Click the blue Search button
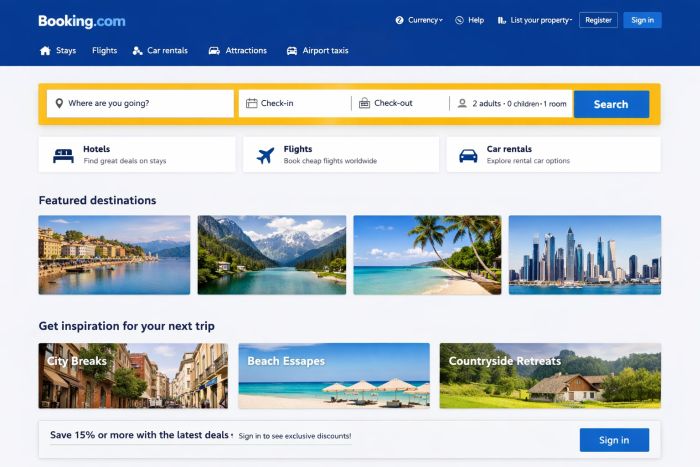 (611, 104)
